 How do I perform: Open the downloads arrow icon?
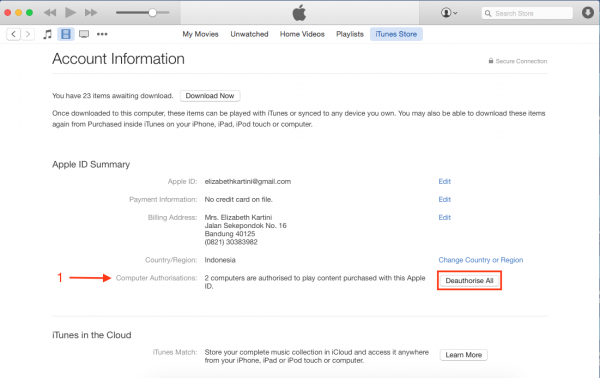(x=588, y=13)
